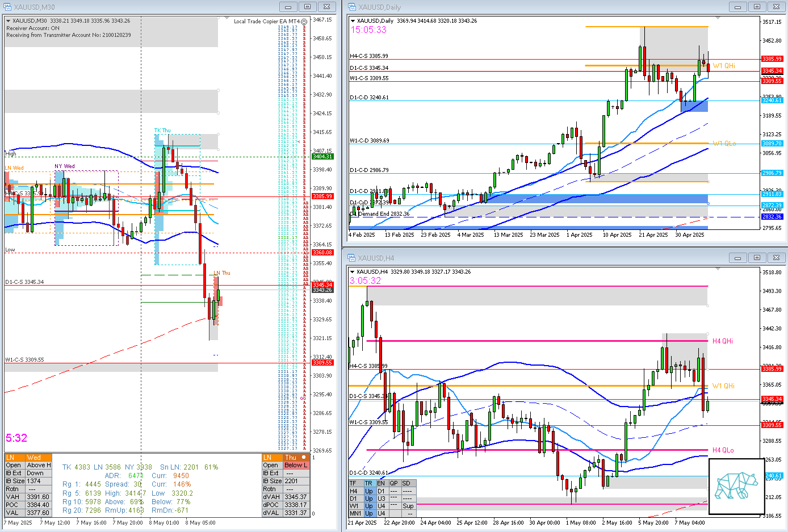Minimize the XAUUSD,Daily chart window
The image size is (788, 532).
737,7
